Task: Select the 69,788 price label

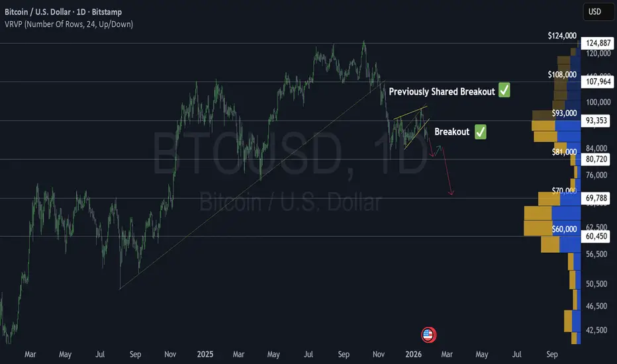Action: 596,197
